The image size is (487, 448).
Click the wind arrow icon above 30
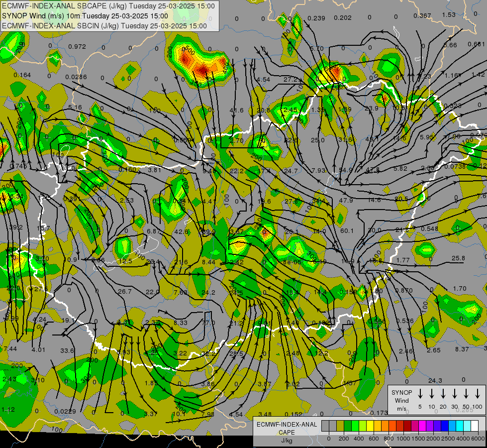pyautogui.click(x=454, y=394)
